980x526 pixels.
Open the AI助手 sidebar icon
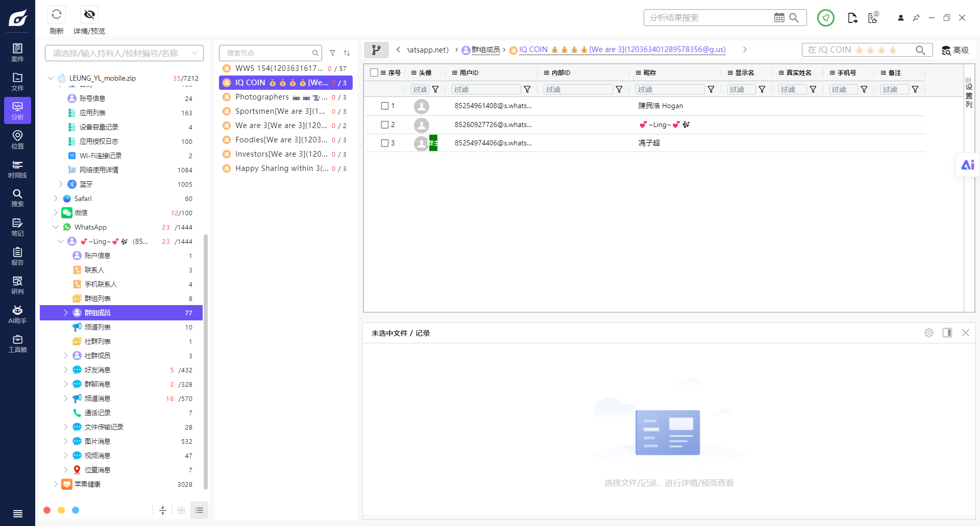pyautogui.click(x=17, y=314)
